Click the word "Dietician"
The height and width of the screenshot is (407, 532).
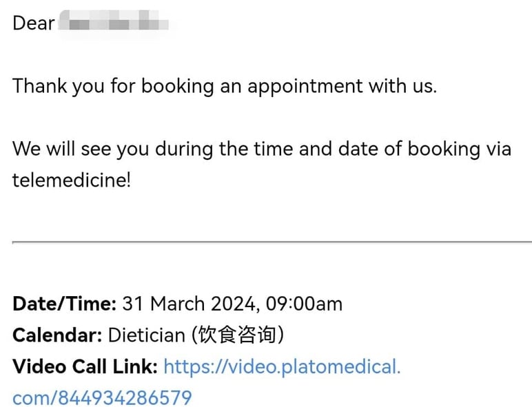point(146,335)
